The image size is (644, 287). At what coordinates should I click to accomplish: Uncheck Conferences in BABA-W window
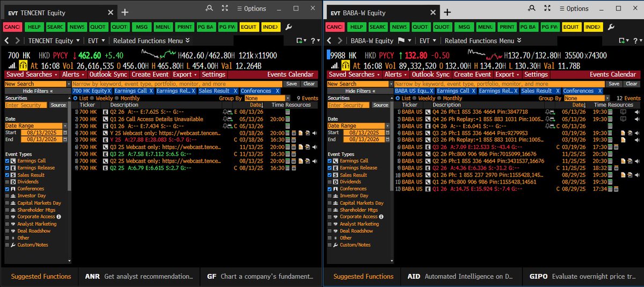331,189
